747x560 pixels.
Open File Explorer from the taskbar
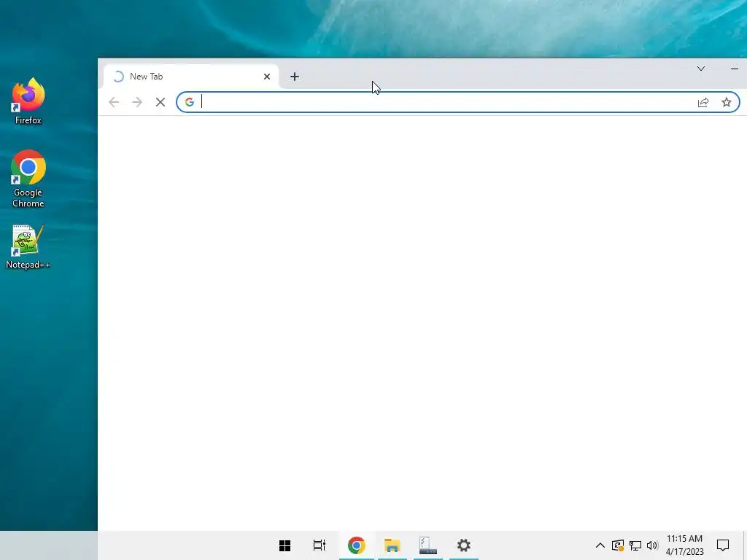click(392, 545)
